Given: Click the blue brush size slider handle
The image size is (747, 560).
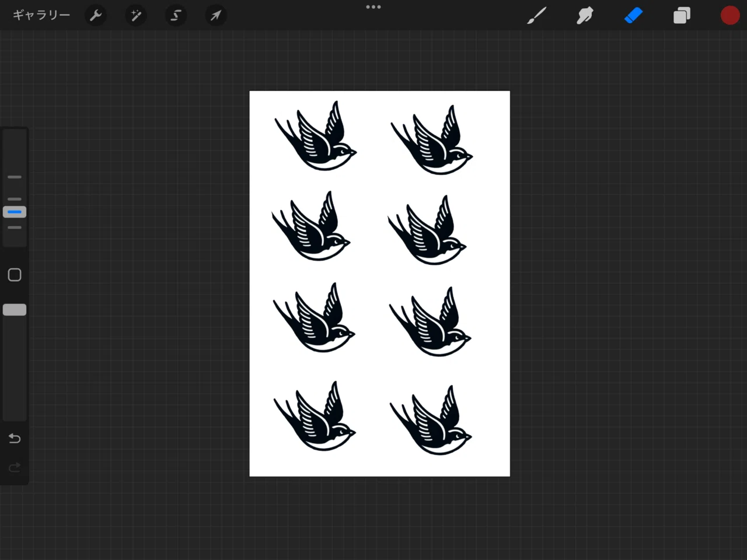Looking at the screenshot, I should [15, 212].
